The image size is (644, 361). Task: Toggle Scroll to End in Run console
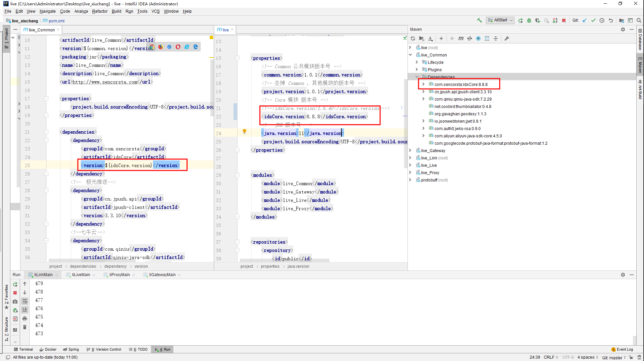pos(25,310)
